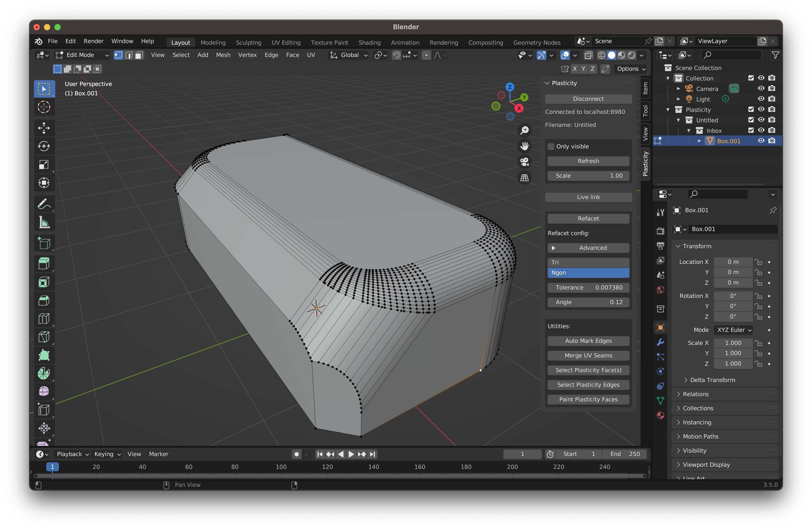Screen dimensions: 812x529
Task: Collapse the Plasticity panel header
Action: point(564,83)
